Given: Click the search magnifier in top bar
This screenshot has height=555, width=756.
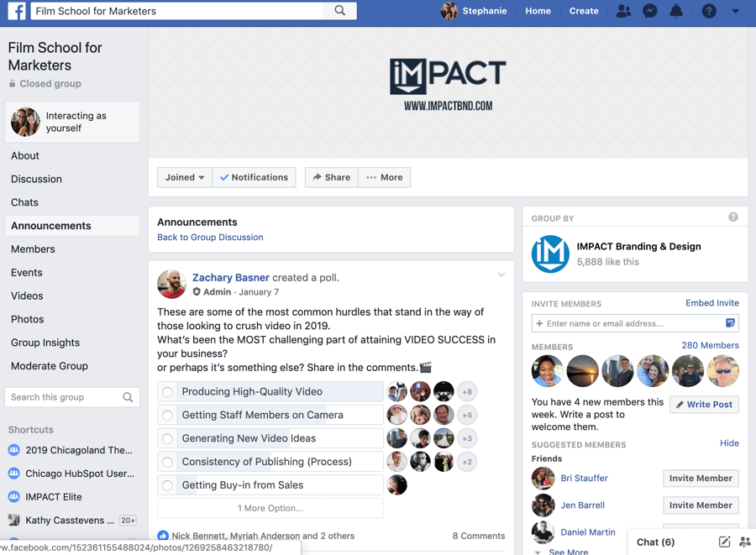Looking at the screenshot, I should (340, 11).
